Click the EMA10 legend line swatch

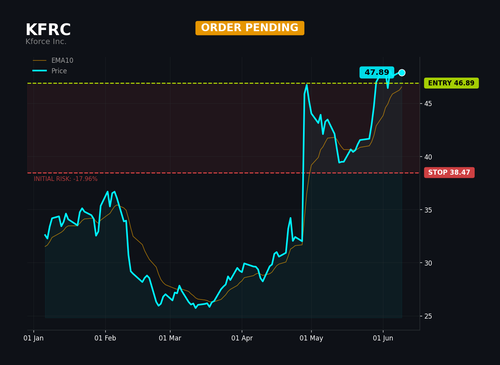[x=39, y=61]
